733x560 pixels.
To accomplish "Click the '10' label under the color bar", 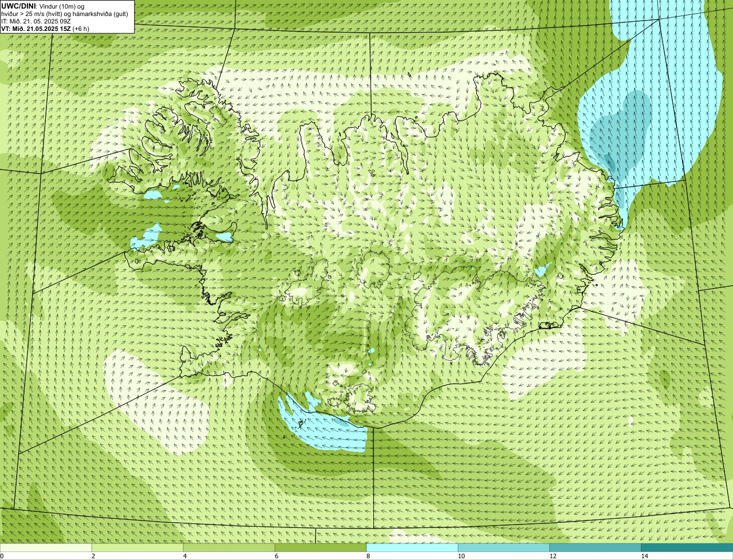I will click(x=461, y=556).
